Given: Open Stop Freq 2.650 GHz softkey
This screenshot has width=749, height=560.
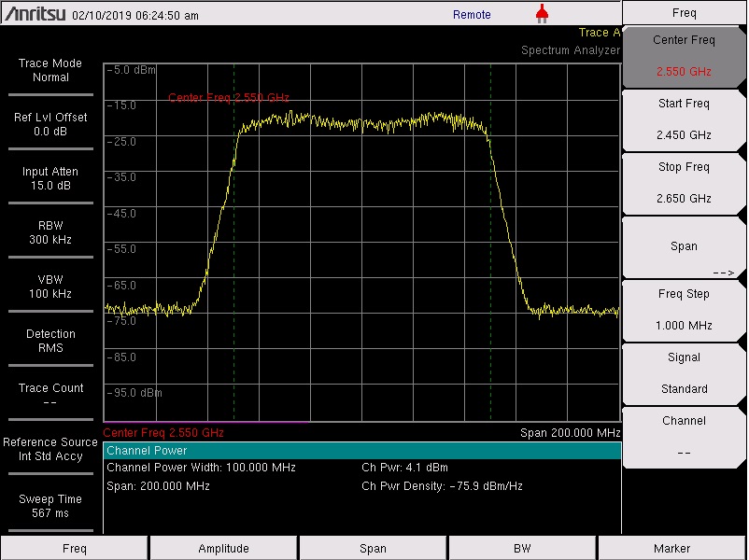Looking at the screenshot, I should pyautogui.click(x=684, y=183).
